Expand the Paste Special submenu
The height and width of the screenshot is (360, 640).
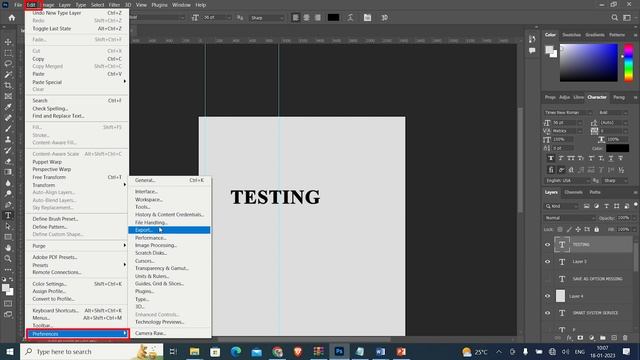(x=77, y=82)
